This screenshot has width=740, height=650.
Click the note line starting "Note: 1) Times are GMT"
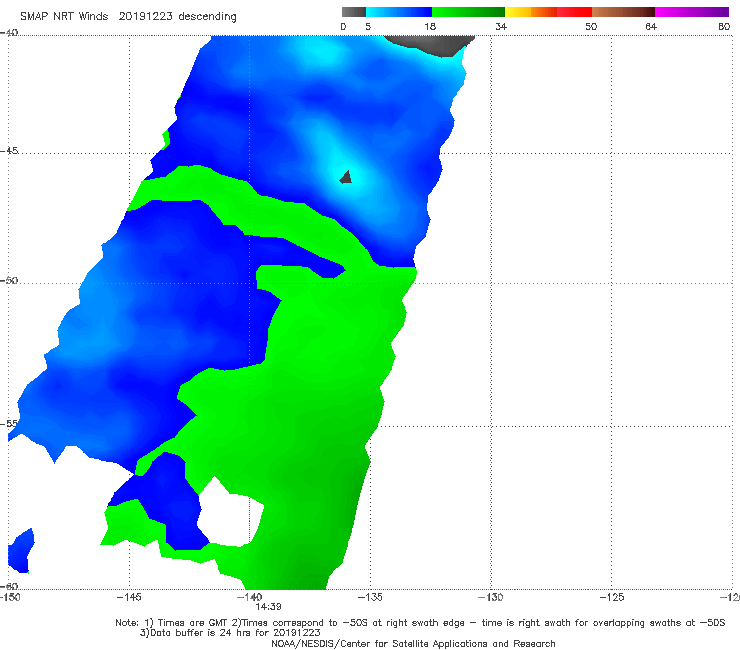[x=420, y=623]
